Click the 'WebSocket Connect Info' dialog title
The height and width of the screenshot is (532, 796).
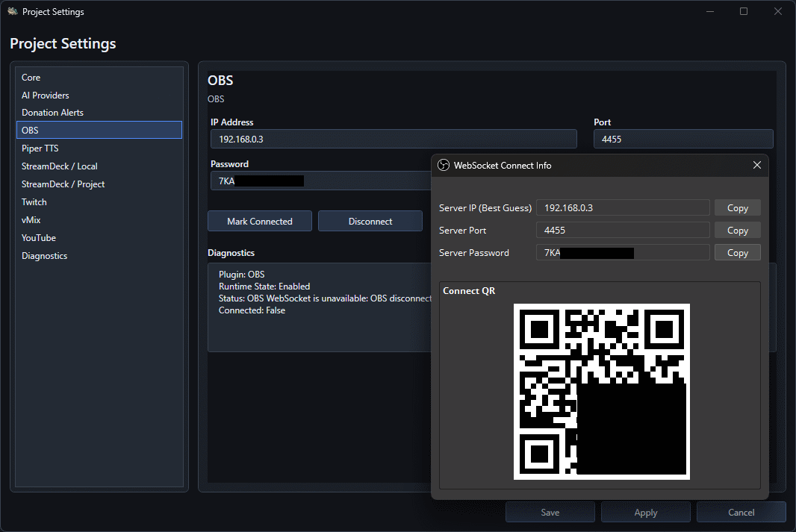(x=503, y=166)
